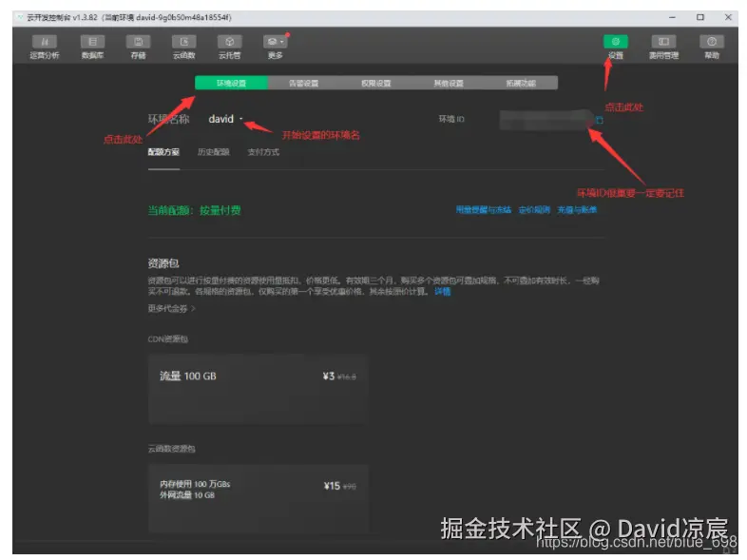
Task: Select the 流量 100 GB CDN package card
Action: click(259, 389)
